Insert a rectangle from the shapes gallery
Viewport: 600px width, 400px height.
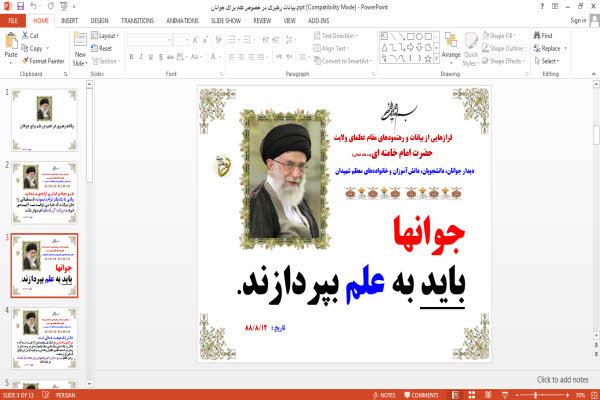point(411,36)
